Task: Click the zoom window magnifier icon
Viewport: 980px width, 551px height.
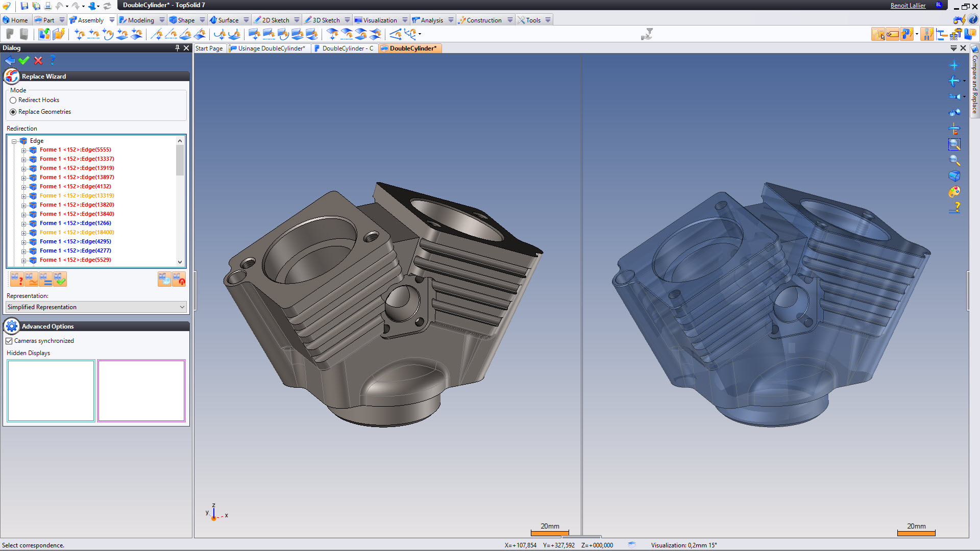Action: (954, 144)
